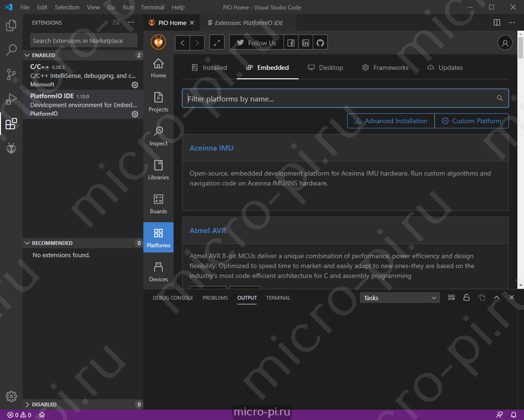Open the Terminal menu

pyautogui.click(x=152, y=8)
